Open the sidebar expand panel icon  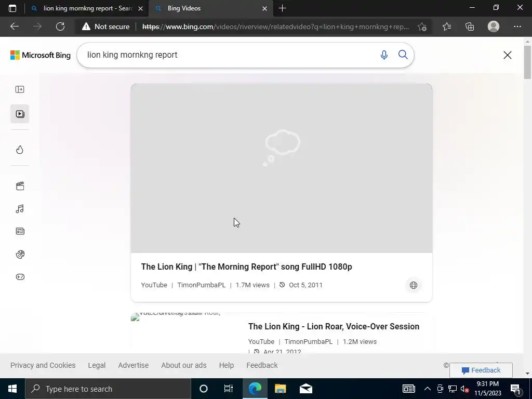(20, 89)
